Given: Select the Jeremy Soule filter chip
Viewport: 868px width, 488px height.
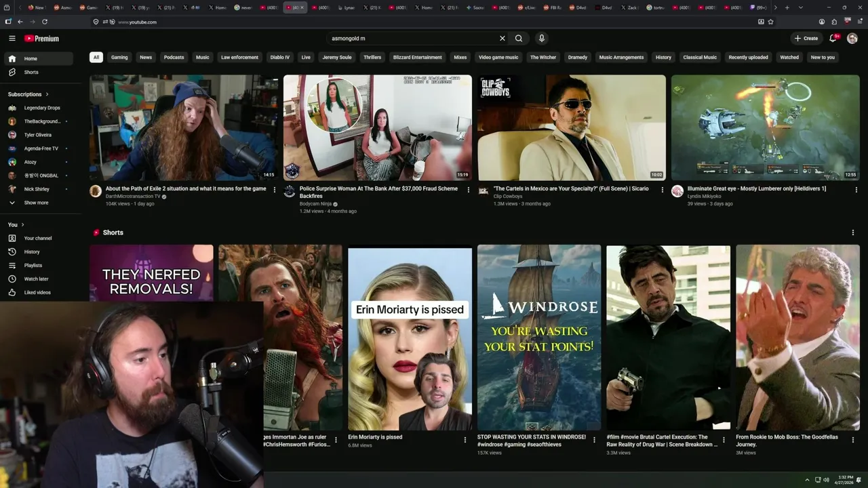Looking at the screenshot, I should (337, 58).
